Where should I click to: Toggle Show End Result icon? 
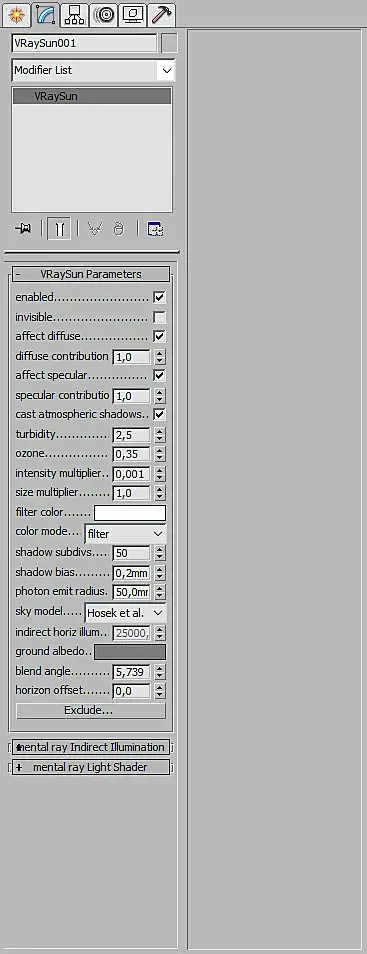pos(59,229)
